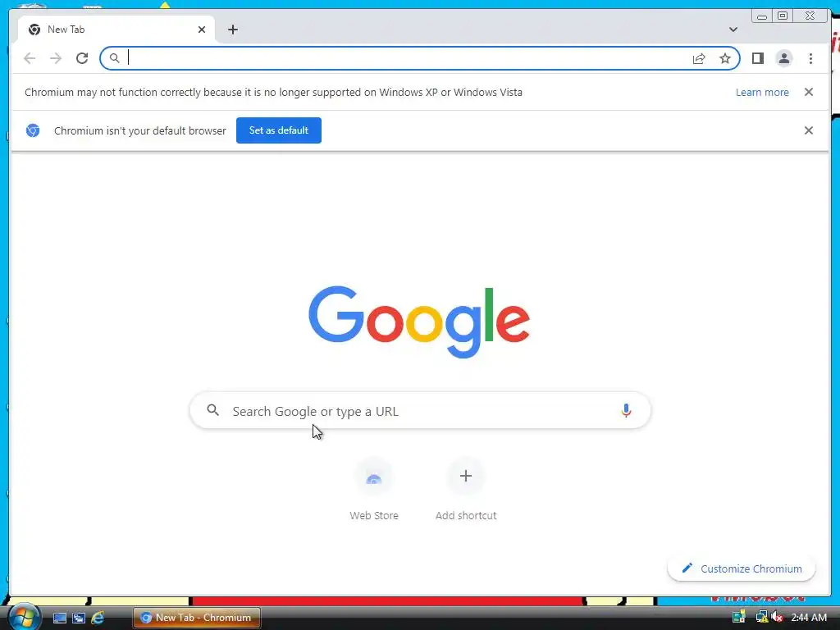
Task: Click the Google logo
Action: point(419,322)
